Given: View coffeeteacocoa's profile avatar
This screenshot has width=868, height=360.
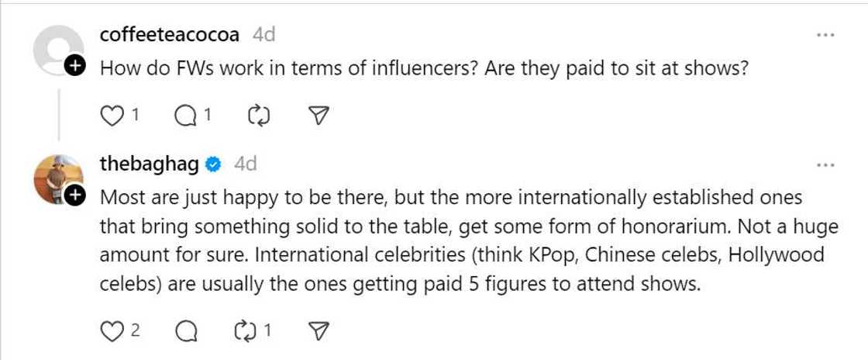Looking at the screenshot, I should pos(57,49).
